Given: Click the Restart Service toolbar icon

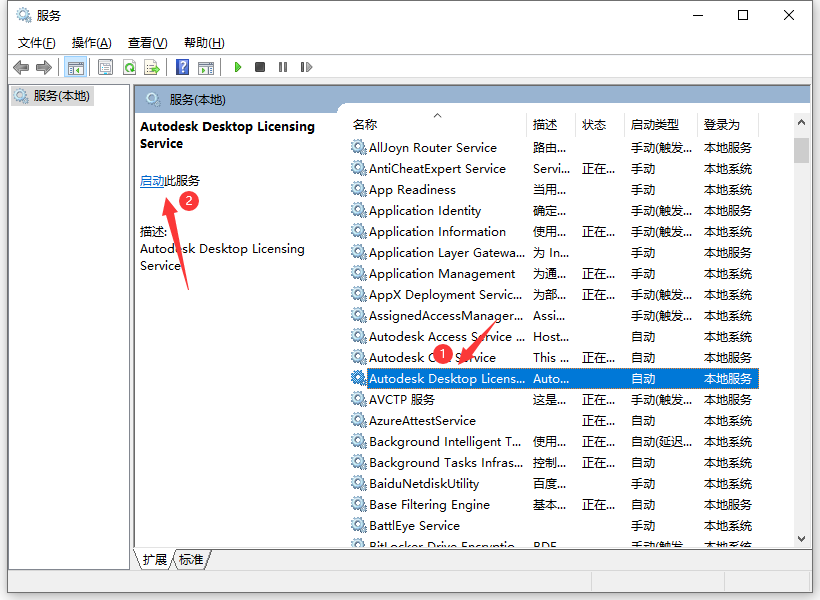Looking at the screenshot, I should click(306, 67).
